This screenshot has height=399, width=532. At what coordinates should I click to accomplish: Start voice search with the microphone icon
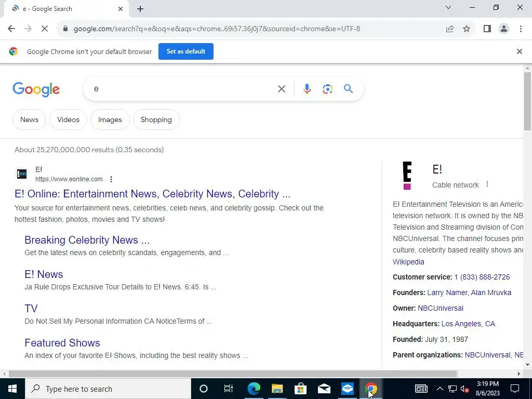point(307,89)
